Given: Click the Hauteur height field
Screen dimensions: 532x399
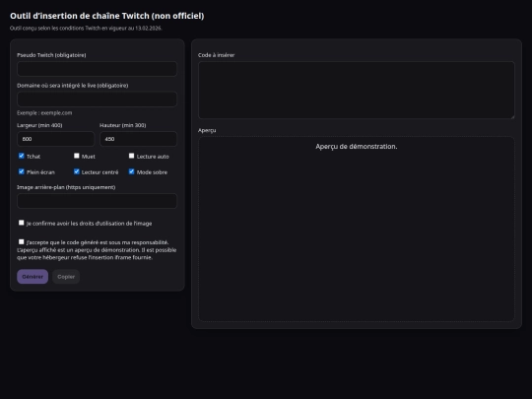Looking at the screenshot, I should (139, 139).
